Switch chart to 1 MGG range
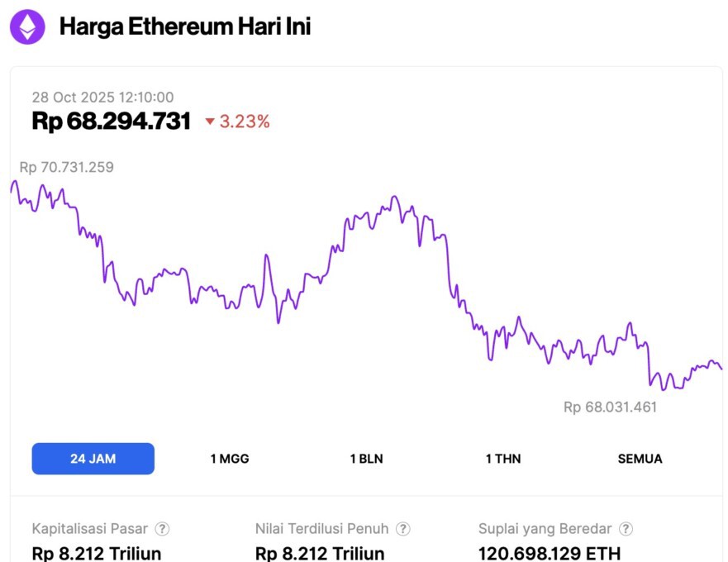This screenshot has height=562, width=728. pos(229,459)
